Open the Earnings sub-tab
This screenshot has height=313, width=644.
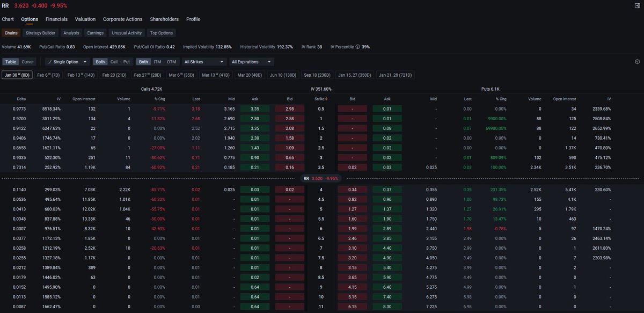[95, 33]
